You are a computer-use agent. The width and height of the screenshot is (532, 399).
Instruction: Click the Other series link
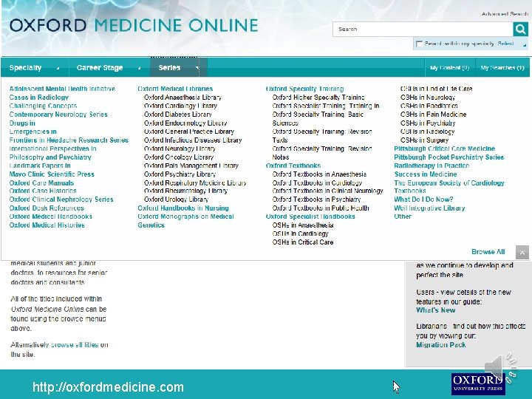403,216
